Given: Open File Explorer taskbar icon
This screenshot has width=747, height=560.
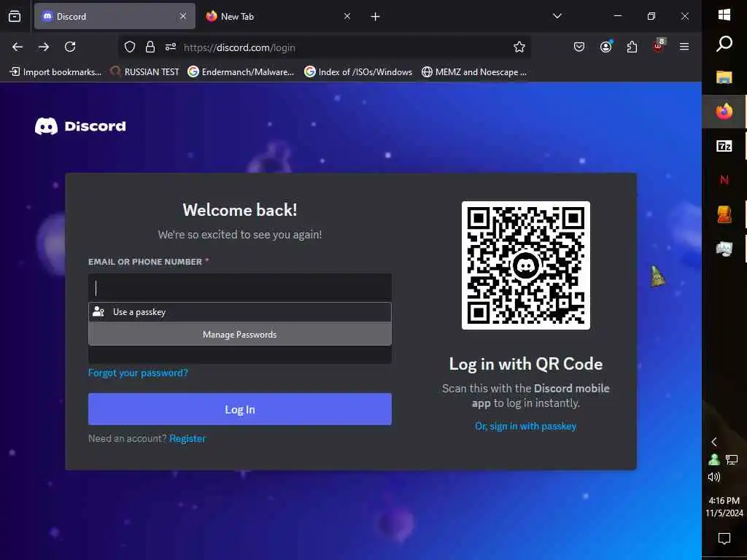Looking at the screenshot, I should tap(724, 77).
